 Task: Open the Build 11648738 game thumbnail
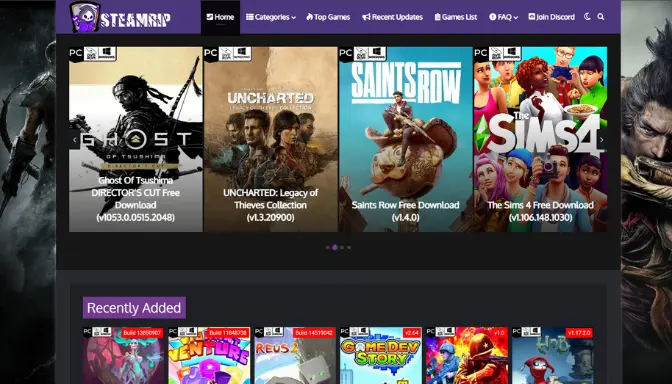coord(209,356)
